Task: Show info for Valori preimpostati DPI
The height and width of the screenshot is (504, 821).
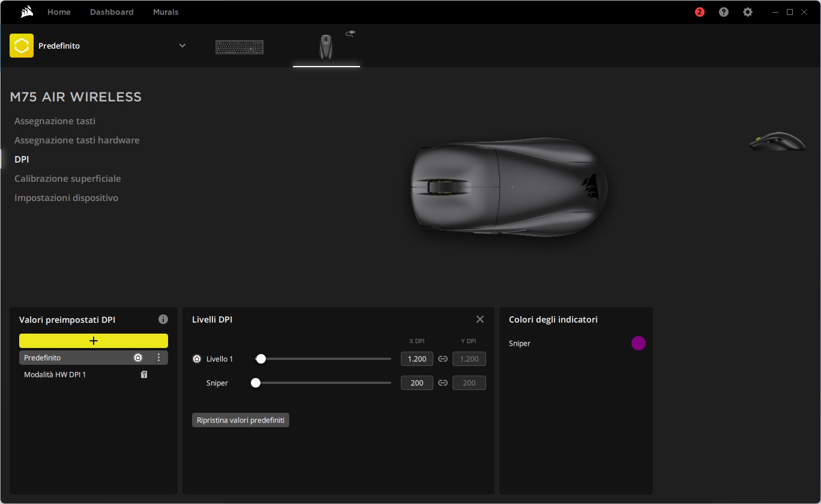Action: 163,319
